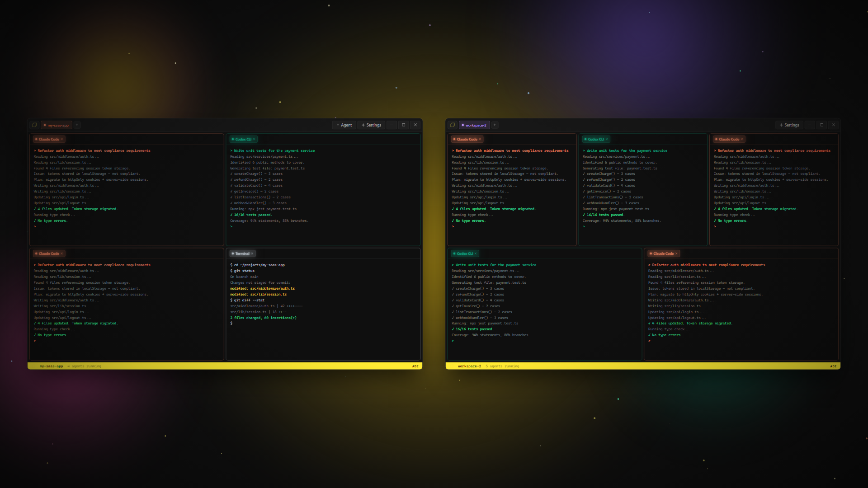Click the orange status dot on the Terminal pane tab
868x488 pixels.
pos(232,253)
